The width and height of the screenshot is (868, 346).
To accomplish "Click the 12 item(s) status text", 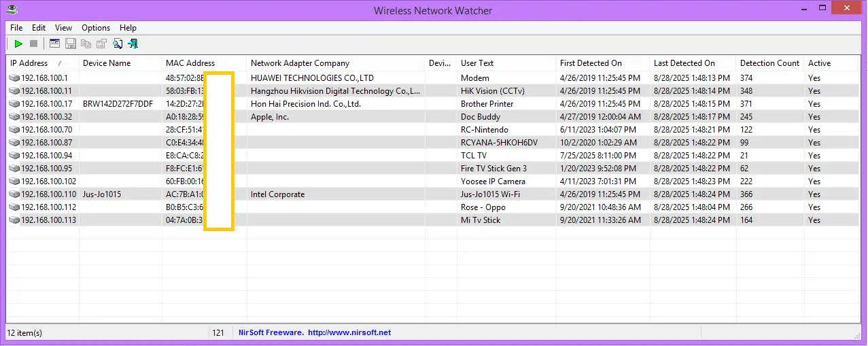I will coord(25,333).
